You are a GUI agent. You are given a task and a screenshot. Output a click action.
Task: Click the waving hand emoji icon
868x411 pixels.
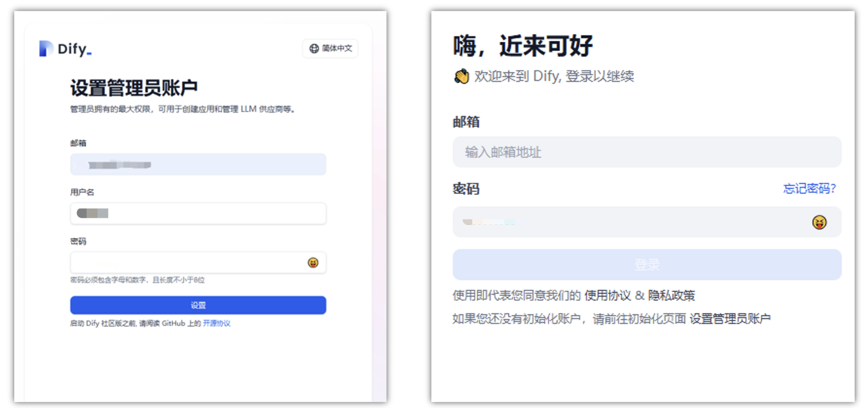(x=462, y=77)
